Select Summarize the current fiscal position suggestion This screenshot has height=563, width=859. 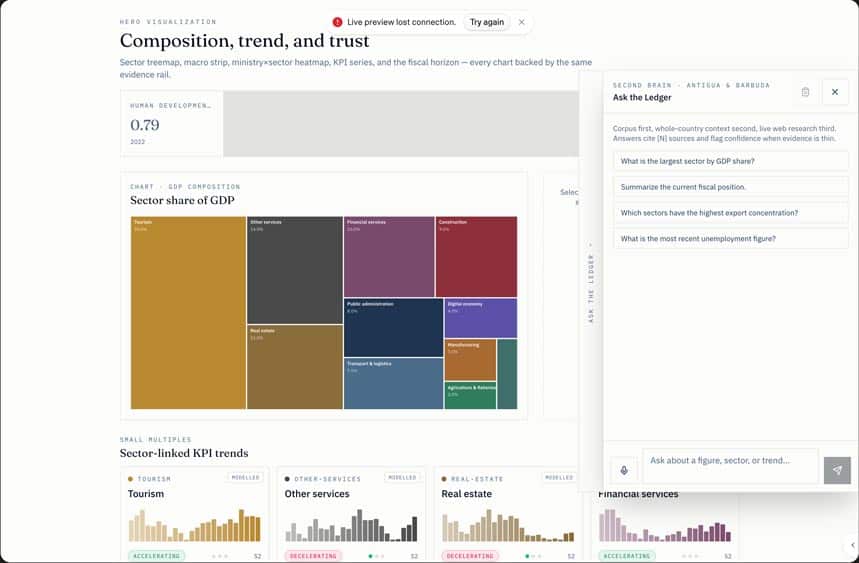tap(731, 187)
